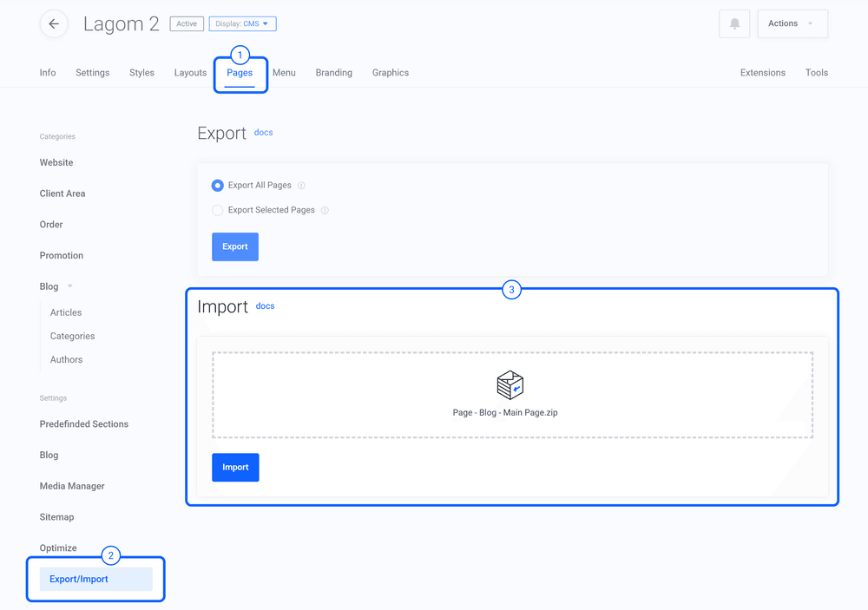Click the info icon beside Export All Pages

(x=303, y=185)
